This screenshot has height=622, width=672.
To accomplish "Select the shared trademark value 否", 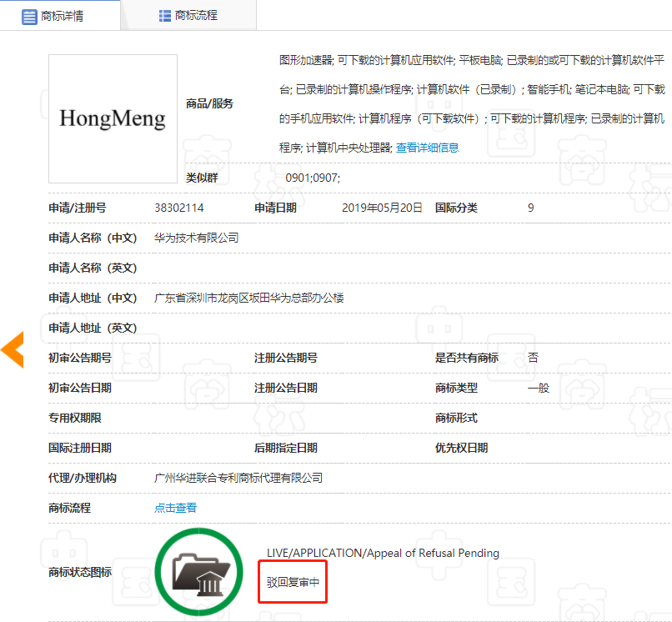I will click(533, 358).
